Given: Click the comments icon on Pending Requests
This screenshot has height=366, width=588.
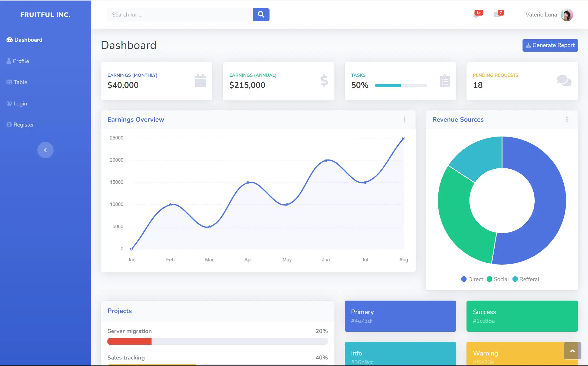Looking at the screenshot, I should [564, 81].
